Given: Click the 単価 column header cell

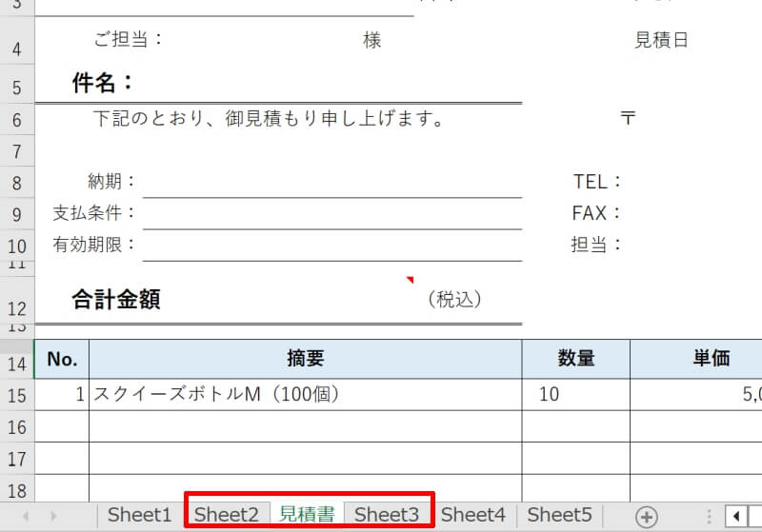Looking at the screenshot, I should (696, 359).
